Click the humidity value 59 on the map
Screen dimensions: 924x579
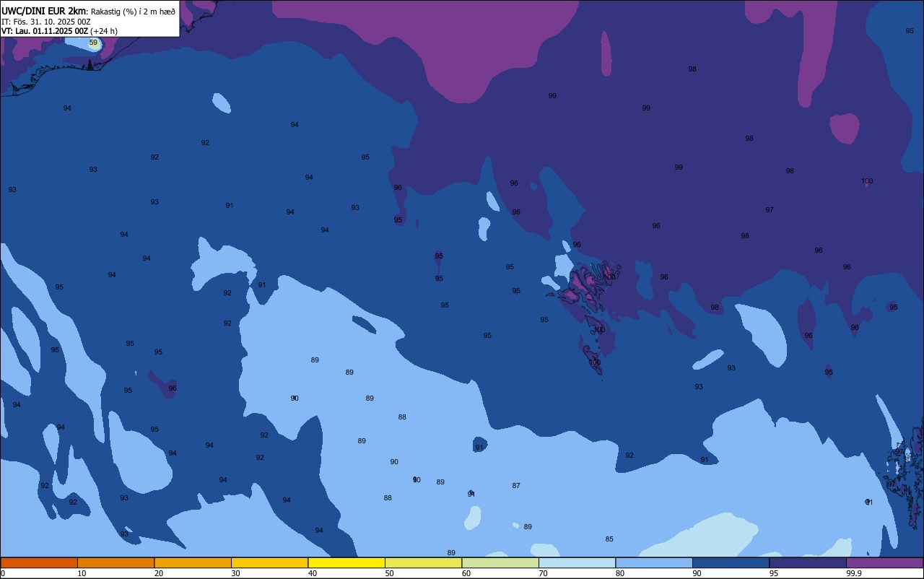pos(93,43)
